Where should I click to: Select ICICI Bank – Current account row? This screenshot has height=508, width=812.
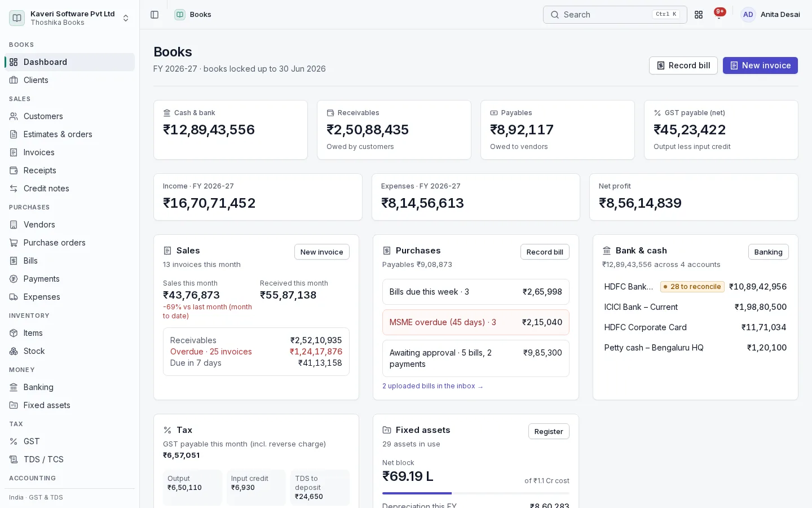[695, 307]
